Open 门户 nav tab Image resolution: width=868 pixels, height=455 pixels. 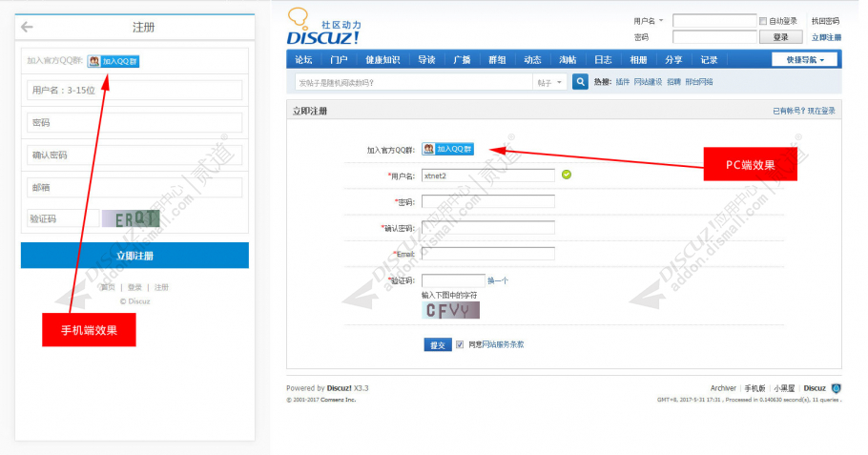[339, 60]
